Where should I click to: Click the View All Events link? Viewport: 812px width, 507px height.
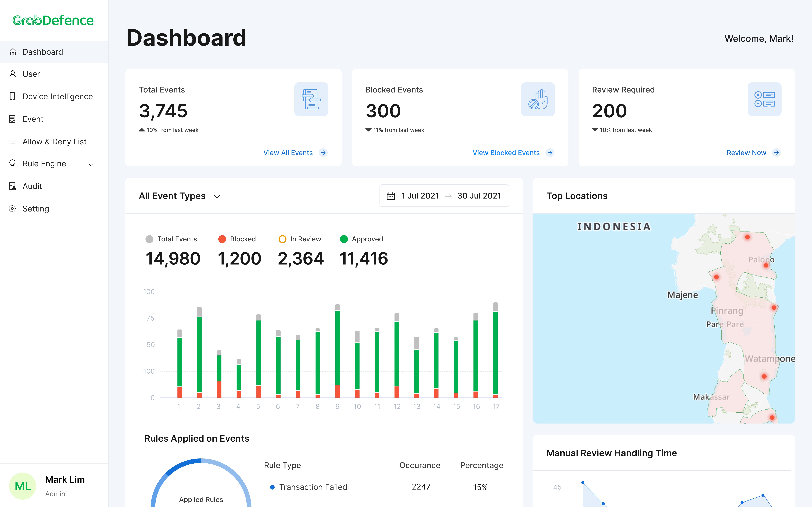[x=288, y=153]
